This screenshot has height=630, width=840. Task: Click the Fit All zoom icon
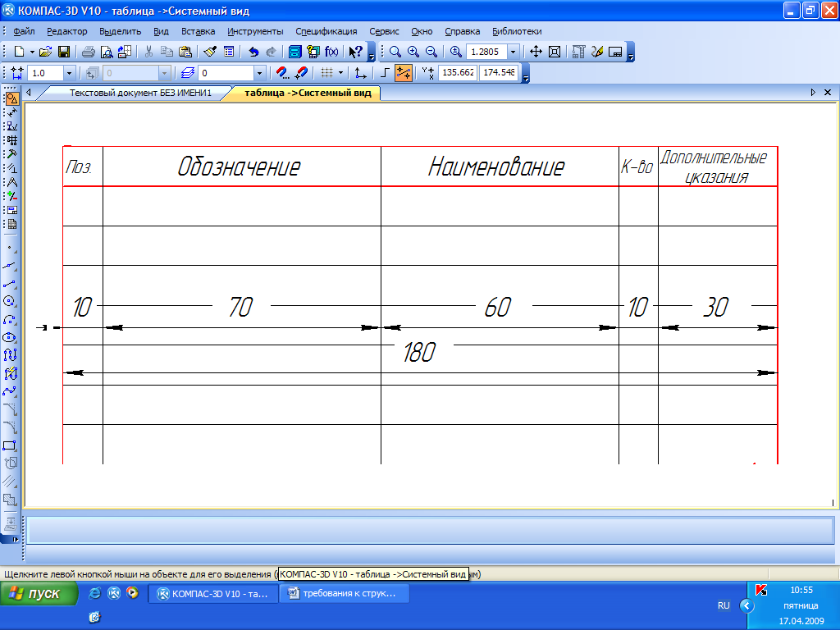[555, 52]
